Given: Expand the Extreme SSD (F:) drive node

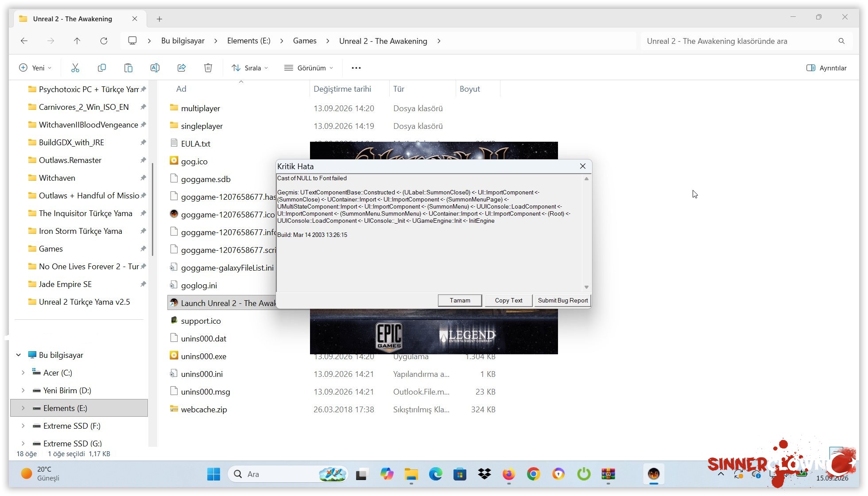Looking at the screenshot, I should pos(23,426).
